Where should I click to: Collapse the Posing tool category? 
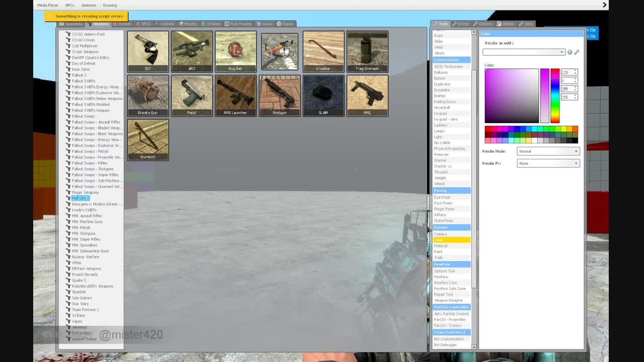[452, 191]
